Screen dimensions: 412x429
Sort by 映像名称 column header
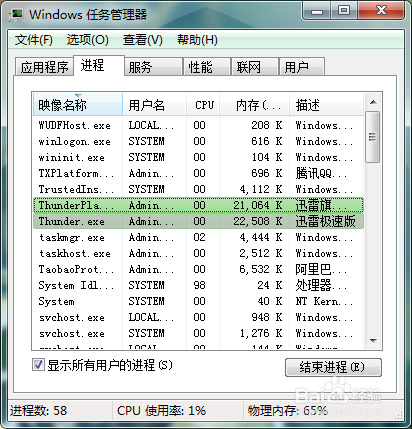pos(78,105)
